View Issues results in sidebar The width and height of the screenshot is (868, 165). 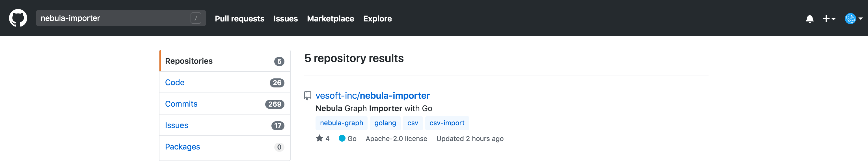[176, 126]
